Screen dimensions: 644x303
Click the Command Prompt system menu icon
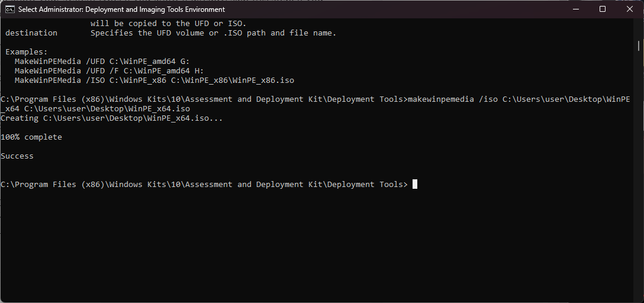coord(9,9)
